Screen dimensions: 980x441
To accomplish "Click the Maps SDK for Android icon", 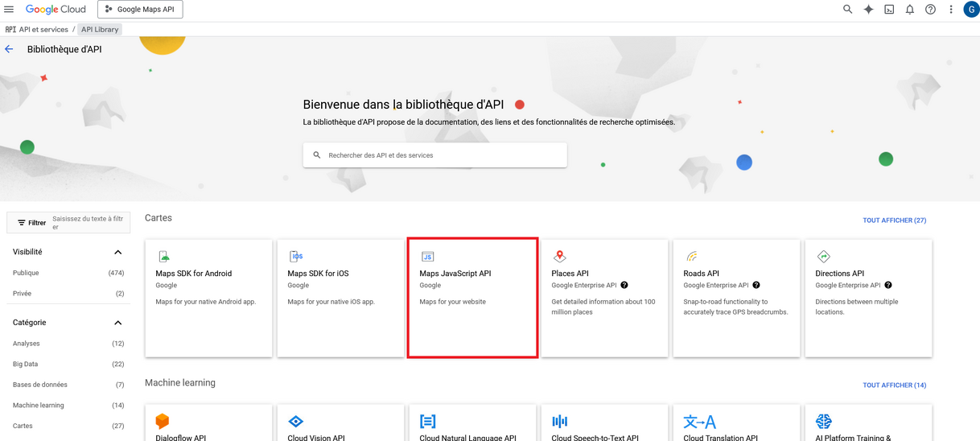I will [163, 257].
